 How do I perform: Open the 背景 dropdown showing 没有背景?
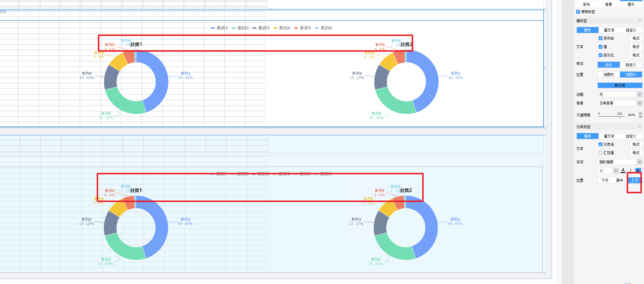(620, 103)
